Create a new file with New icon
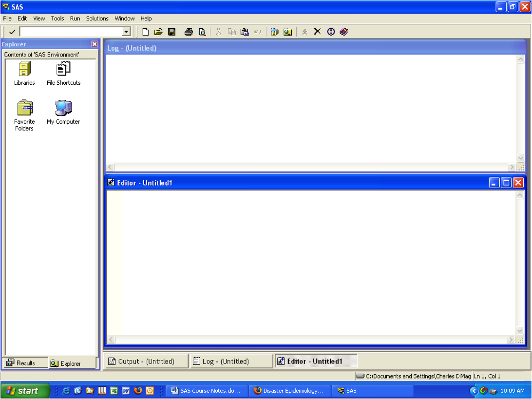532x399 pixels. (146, 32)
